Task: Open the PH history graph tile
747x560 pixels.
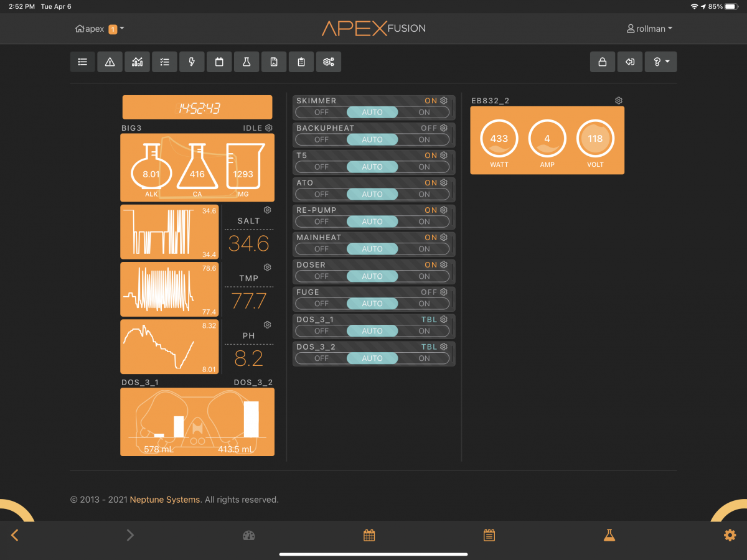Action: (169, 347)
